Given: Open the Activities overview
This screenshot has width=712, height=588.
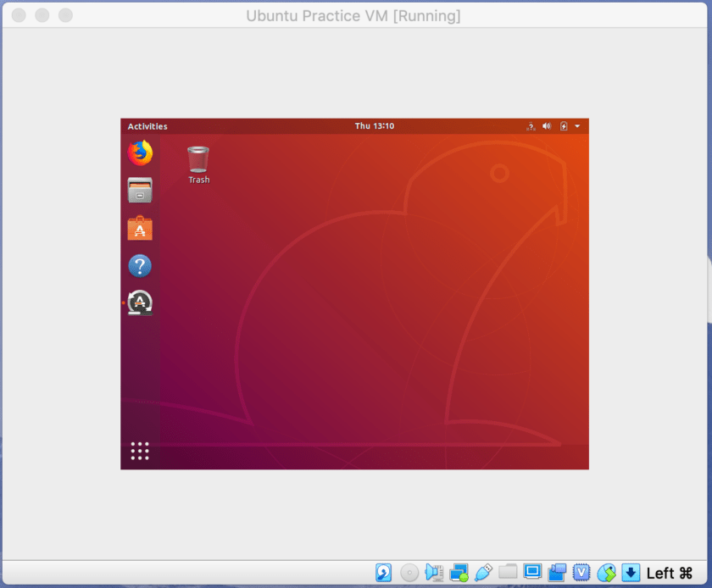Looking at the screenshot, I should coord(147,126).
